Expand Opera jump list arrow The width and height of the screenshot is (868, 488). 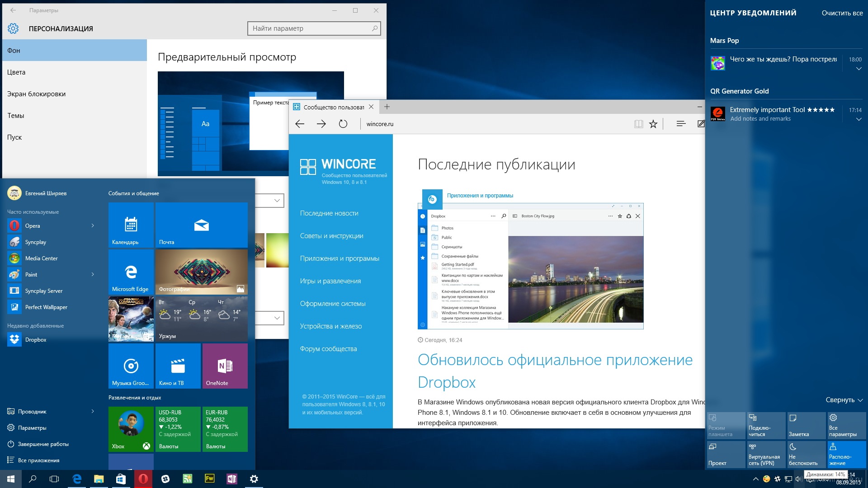93,225
